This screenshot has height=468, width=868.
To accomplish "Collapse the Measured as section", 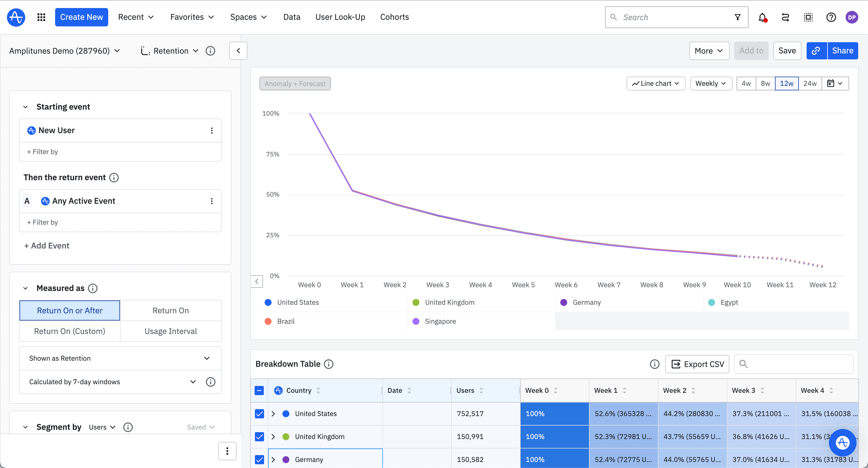I will [25, 288].
